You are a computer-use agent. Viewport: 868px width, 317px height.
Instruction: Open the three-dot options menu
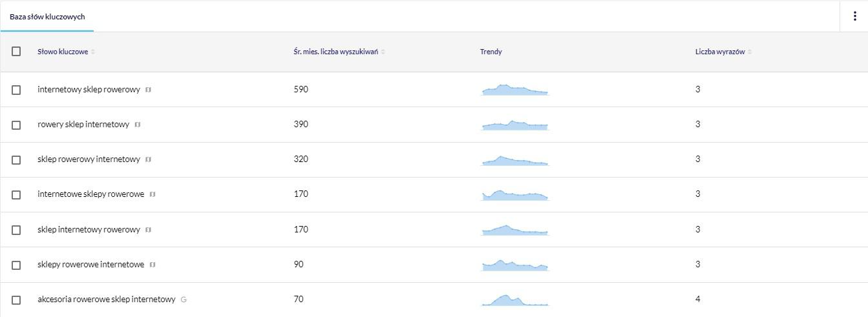[x=854, y=16]
